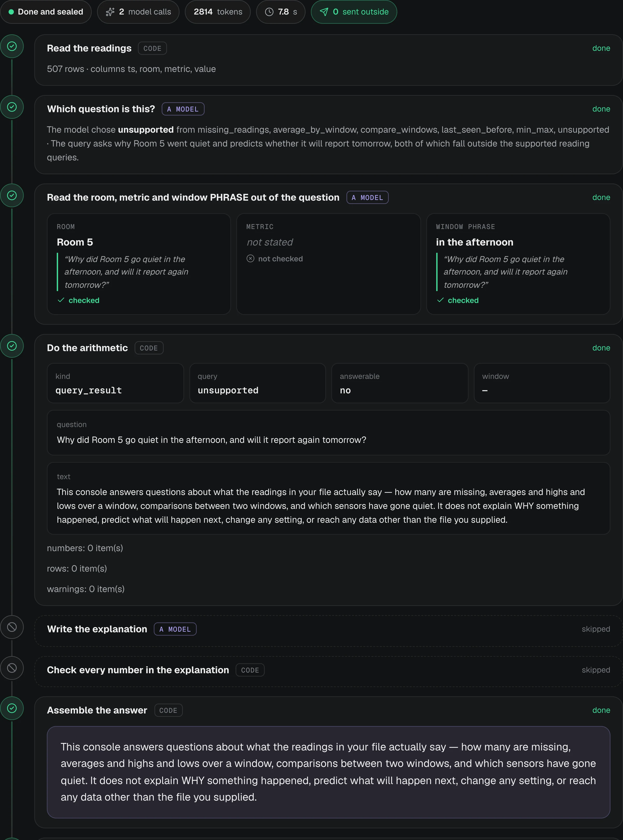Viewport: 623px width, 840px height.
Task: Click the skipped icon for Check every number step
Action: 12,668
